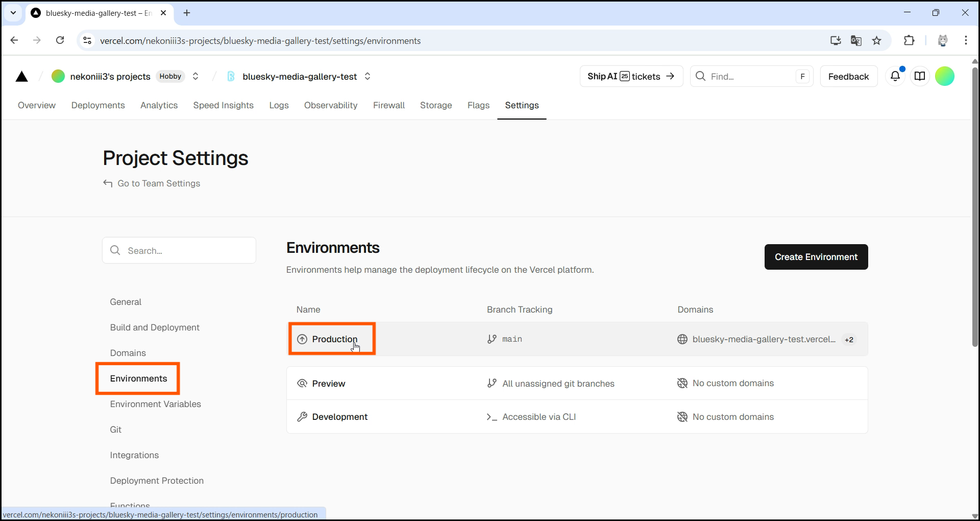The image size is (980, 521).
Task: View site information icon in address bar
Action: pyautogui.click(x=87, y=40)
